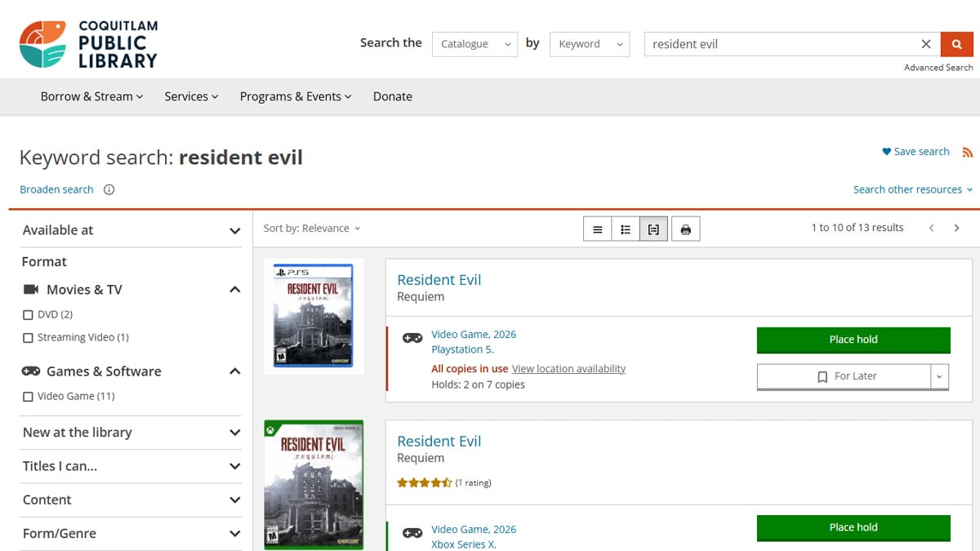Viewport: 980px width, 551px height.
Task: Click the Advanced Search link
Action: click(938, 68)
